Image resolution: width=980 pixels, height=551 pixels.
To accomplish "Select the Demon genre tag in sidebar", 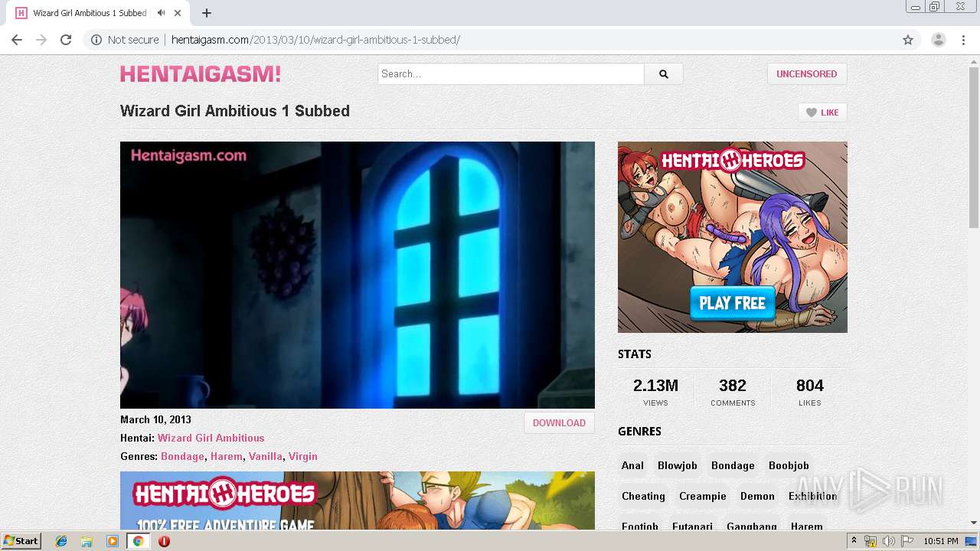I will (757, 496).
